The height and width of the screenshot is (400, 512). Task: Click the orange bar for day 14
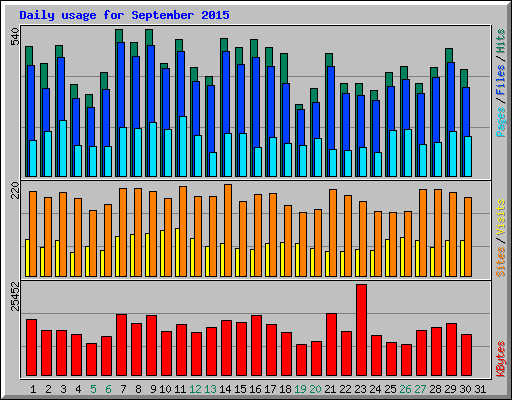point(228,230)
